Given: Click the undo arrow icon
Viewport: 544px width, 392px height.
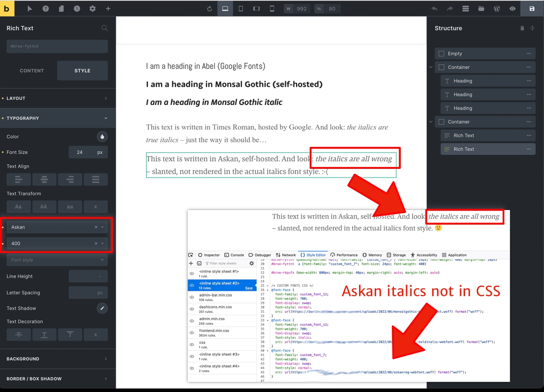Looking at the screenshot, I should (434, 9).
